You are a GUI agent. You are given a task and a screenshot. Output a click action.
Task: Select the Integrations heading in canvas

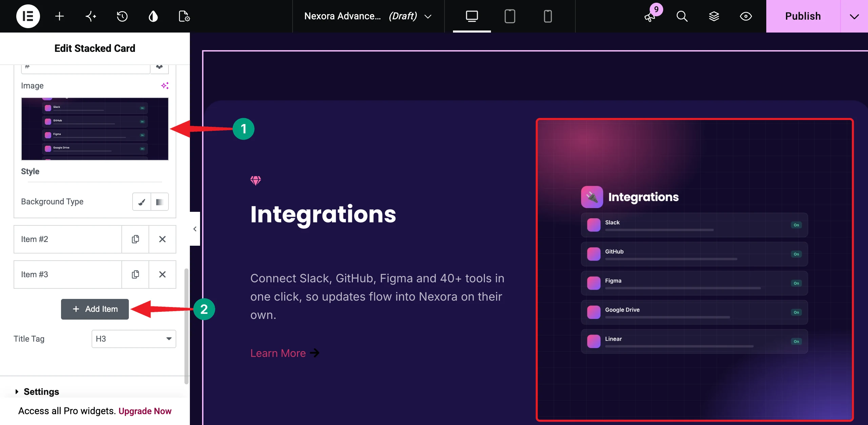pyautogui.click(x=323, y=214)
